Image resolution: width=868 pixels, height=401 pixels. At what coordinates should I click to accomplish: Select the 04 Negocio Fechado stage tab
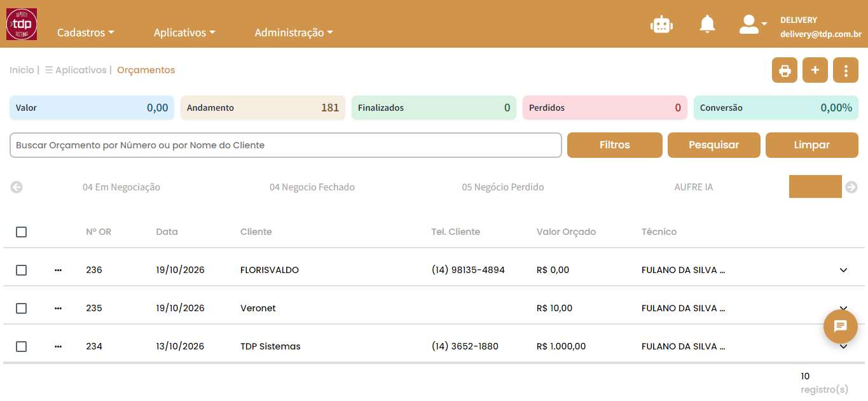[312, 187]
